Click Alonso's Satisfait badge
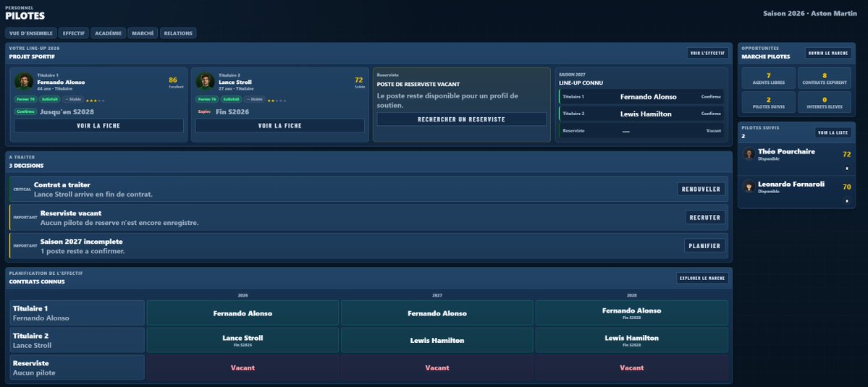The image size is (868, 387). coord(50,100)
